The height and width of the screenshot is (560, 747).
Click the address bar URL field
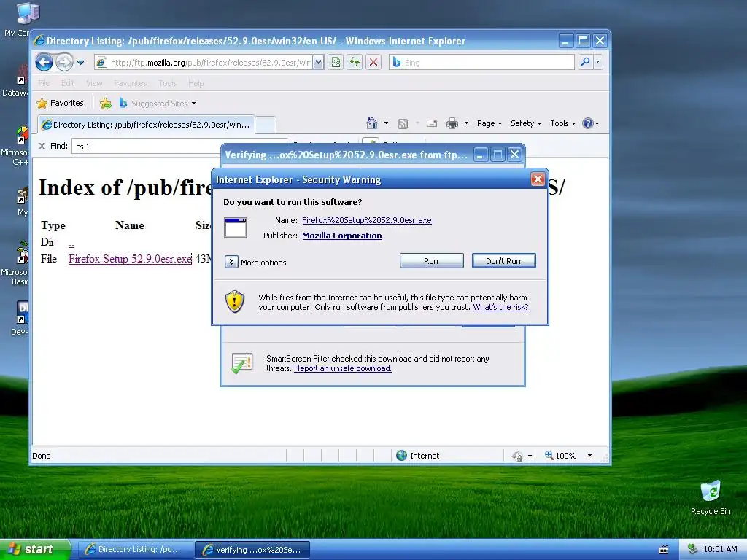204,63
